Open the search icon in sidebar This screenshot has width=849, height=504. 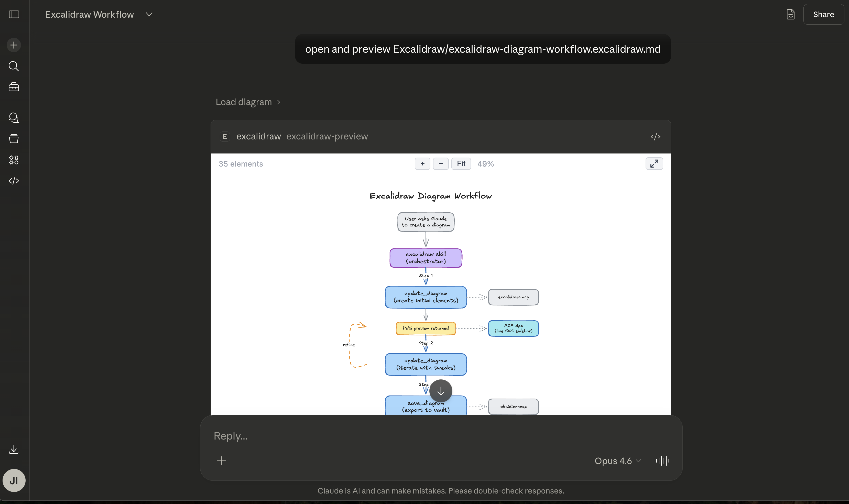pyautogui.click(x=14, y=66)
